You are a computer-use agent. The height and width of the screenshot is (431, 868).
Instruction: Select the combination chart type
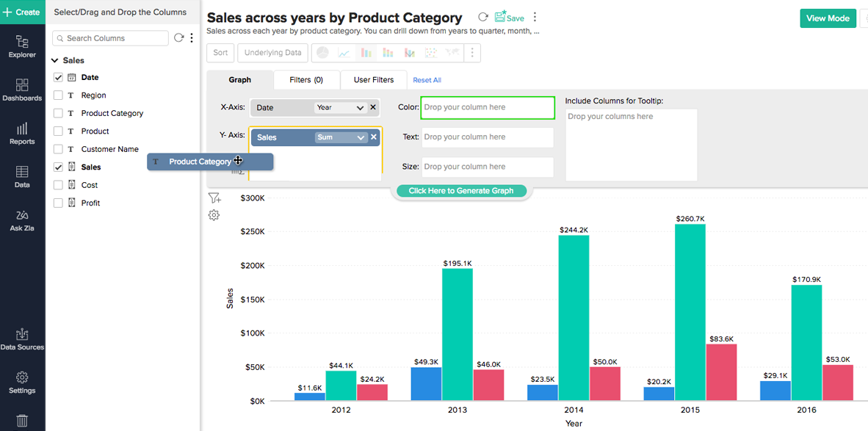point(410,53)
